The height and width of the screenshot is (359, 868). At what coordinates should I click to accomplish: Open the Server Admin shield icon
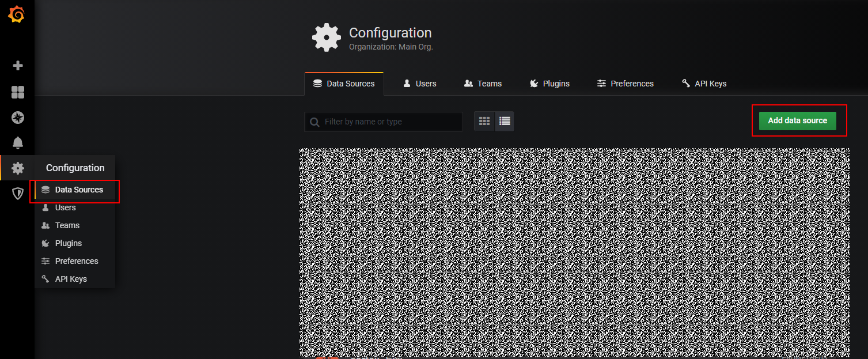tap(18, 194)
